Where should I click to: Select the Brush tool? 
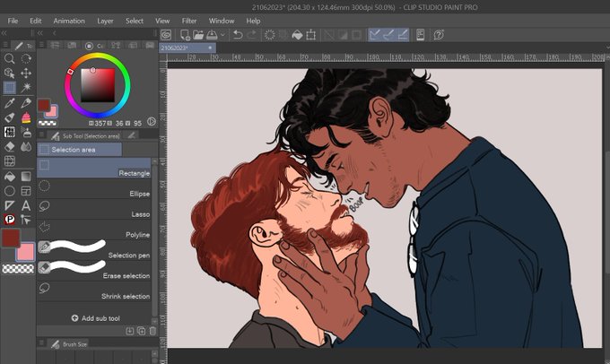point(9,117)
